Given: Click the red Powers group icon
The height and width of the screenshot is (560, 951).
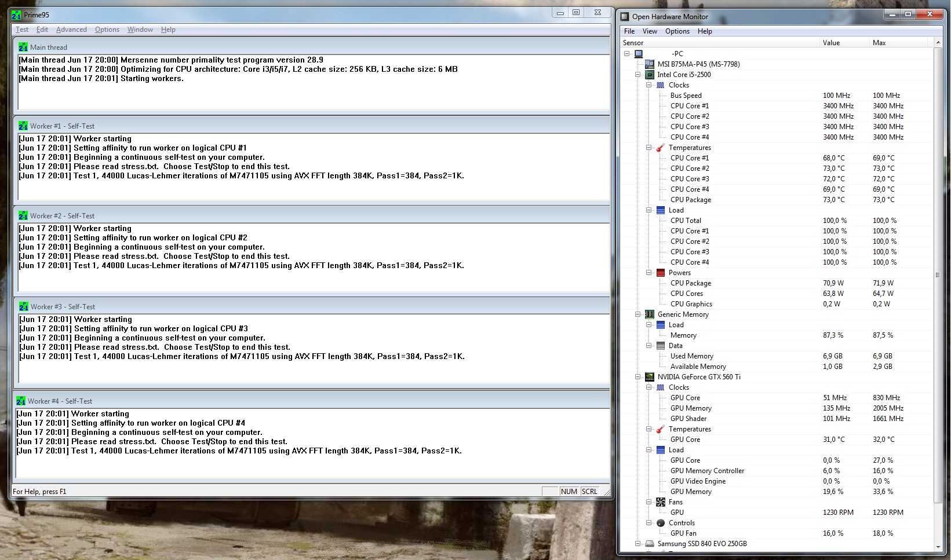Looking at the screenshot, I should coord(661,273).
